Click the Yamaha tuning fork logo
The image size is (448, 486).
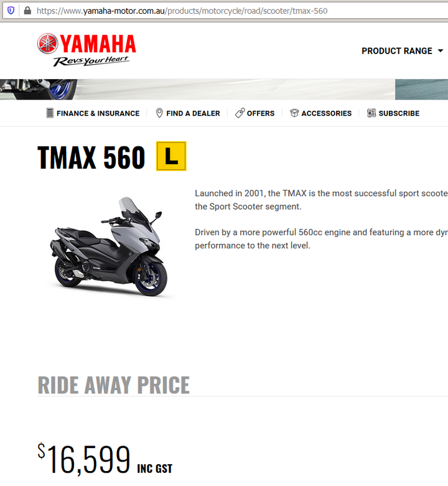tap(48, 44)
